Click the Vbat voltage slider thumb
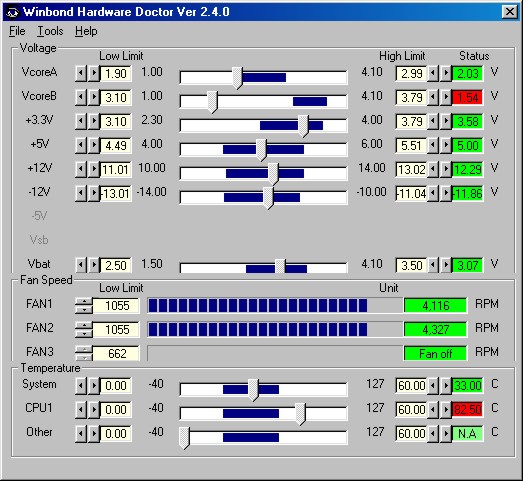Image resolution: width=523 pixels, height=481 pixels. coord(280,266)
